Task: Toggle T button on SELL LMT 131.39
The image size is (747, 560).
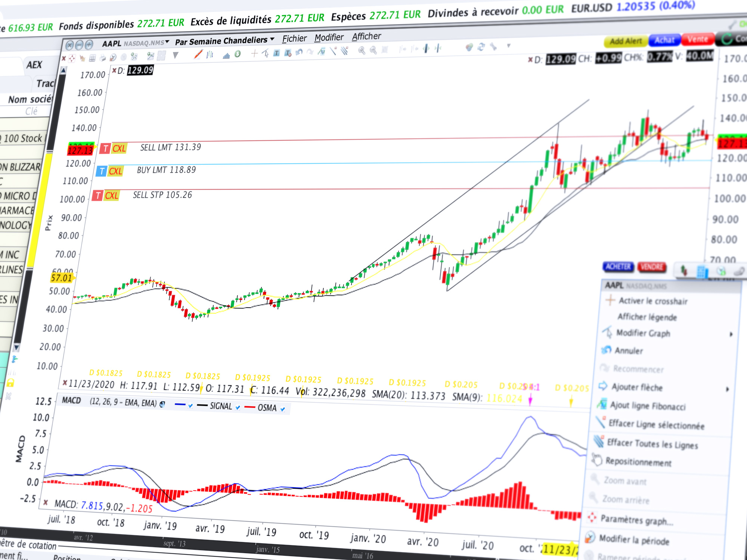Action: coord(105,149)
